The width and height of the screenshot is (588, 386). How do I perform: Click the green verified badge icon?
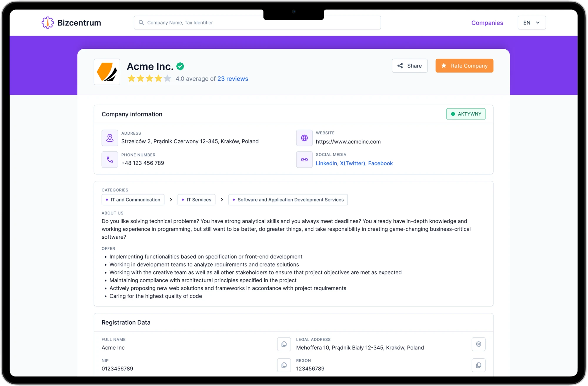[180, 66]
